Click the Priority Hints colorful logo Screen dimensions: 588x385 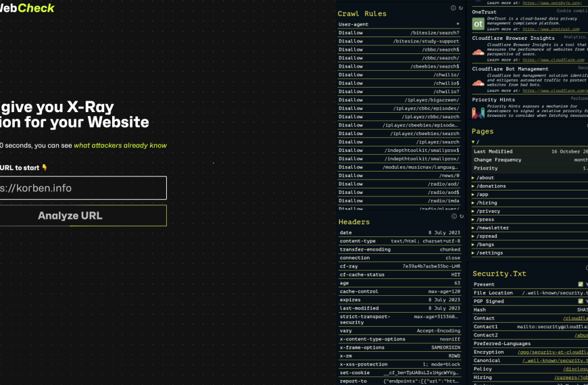pyautogui.click(x=478, y=113)
